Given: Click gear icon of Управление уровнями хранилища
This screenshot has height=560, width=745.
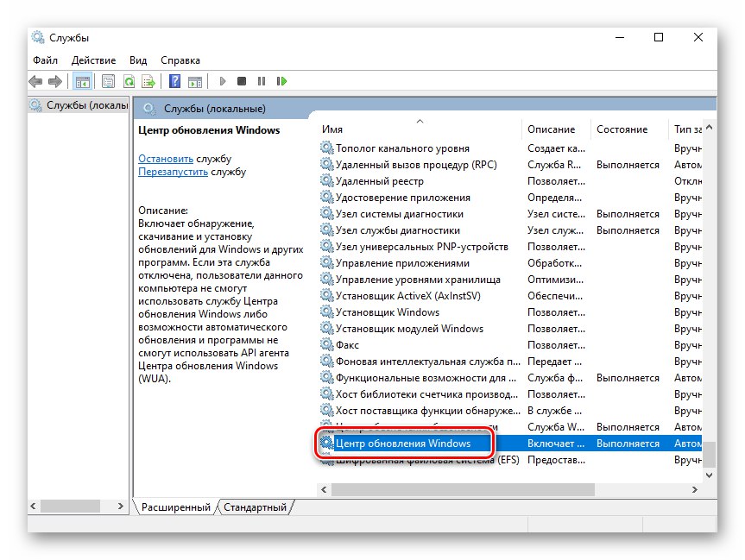Looking at the screenshot, I should click(x=326, y=279).
